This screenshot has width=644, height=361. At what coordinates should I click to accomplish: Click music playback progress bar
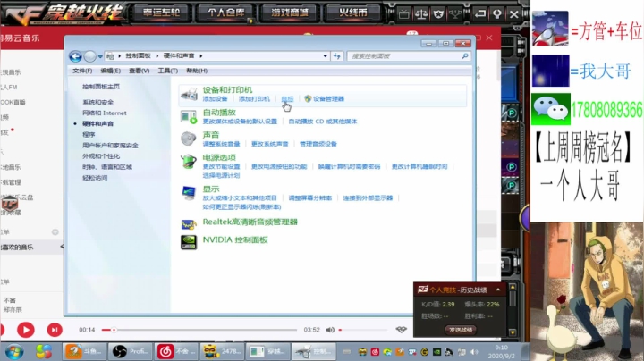click(199, 330)
